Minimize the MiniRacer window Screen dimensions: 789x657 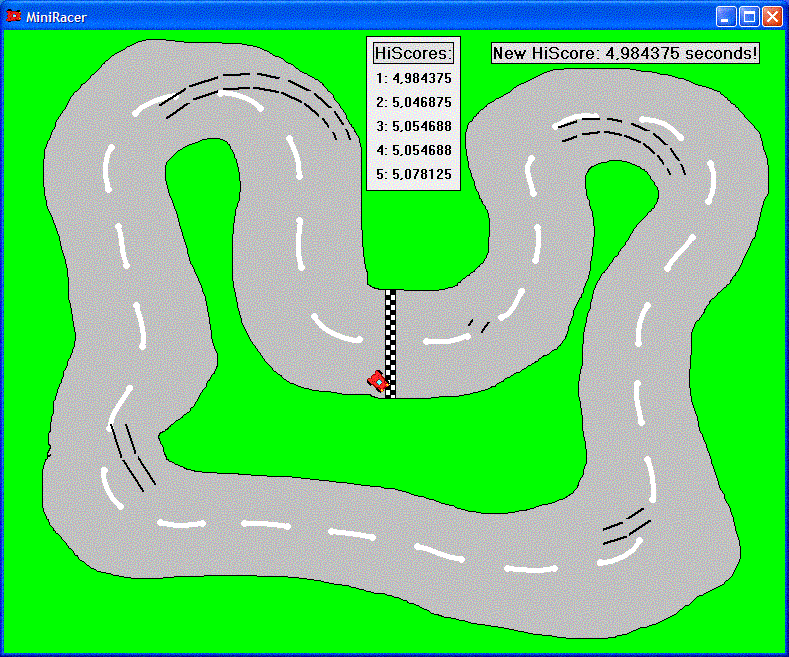(x=726, y=16)
